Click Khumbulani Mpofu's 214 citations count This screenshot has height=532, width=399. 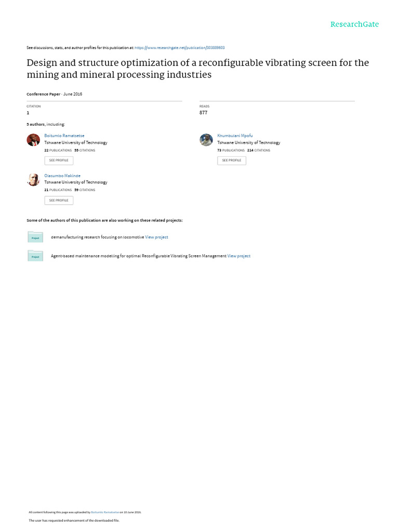pos(259,150)
